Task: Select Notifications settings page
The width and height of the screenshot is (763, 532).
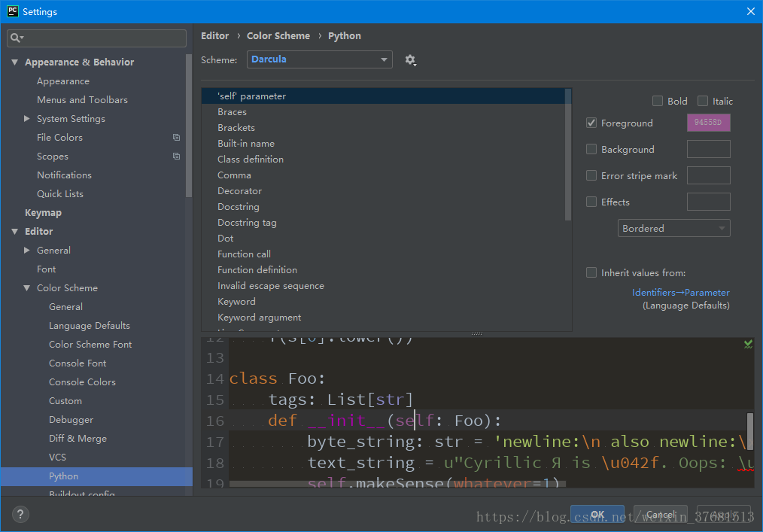Action: (64, 175)
